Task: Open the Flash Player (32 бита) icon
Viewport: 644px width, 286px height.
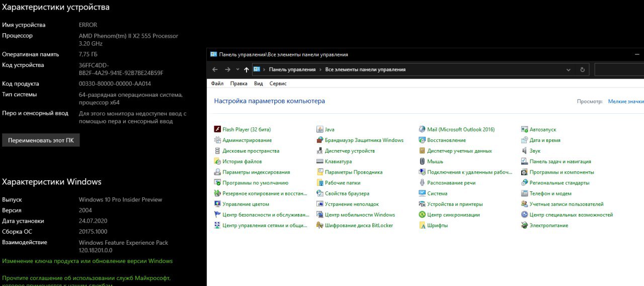Action: click(x=217, y=129)
